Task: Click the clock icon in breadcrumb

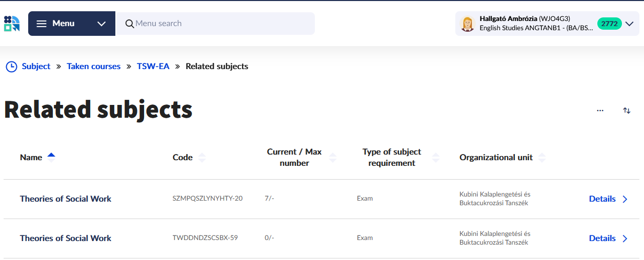Action: 11,67
